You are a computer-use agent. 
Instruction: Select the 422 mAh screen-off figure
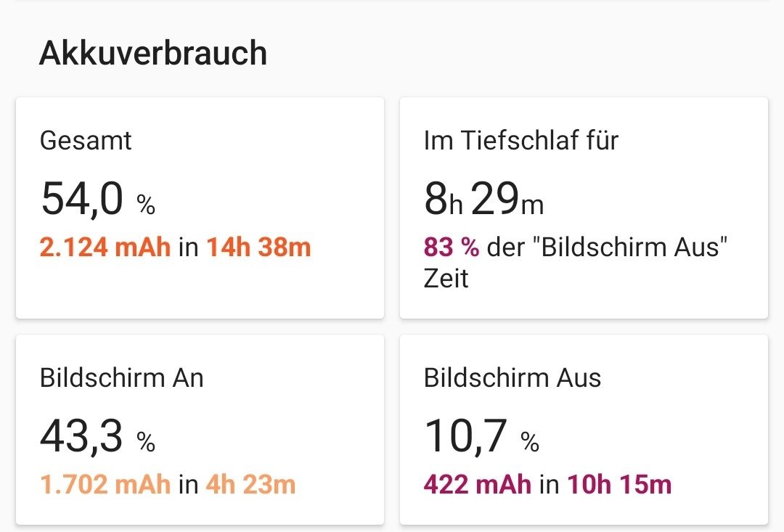point(478,484)
